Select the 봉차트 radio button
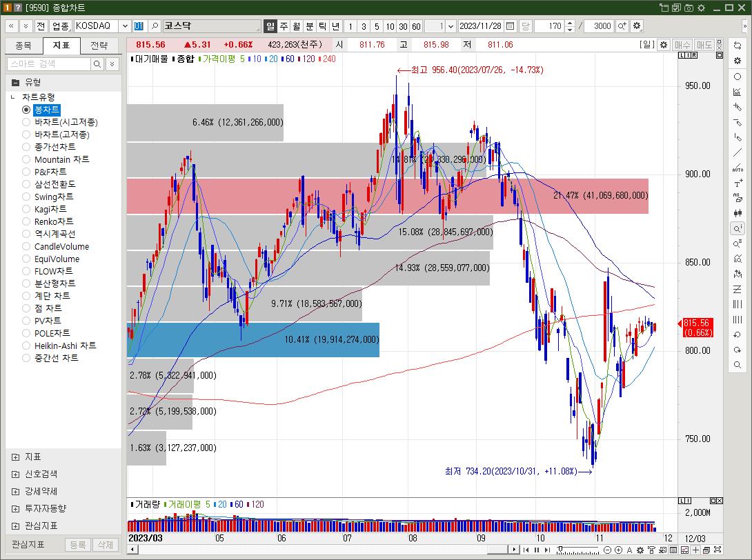The width and height of the screenshot is (752, 560). pyautogui.click(x=26, y=110)
